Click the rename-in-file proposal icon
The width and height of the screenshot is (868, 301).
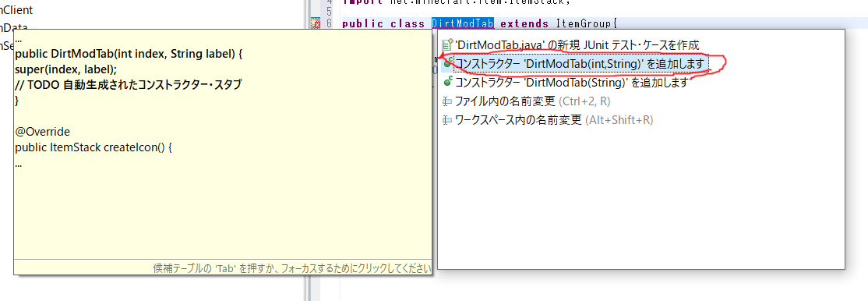tap(447, 101)
